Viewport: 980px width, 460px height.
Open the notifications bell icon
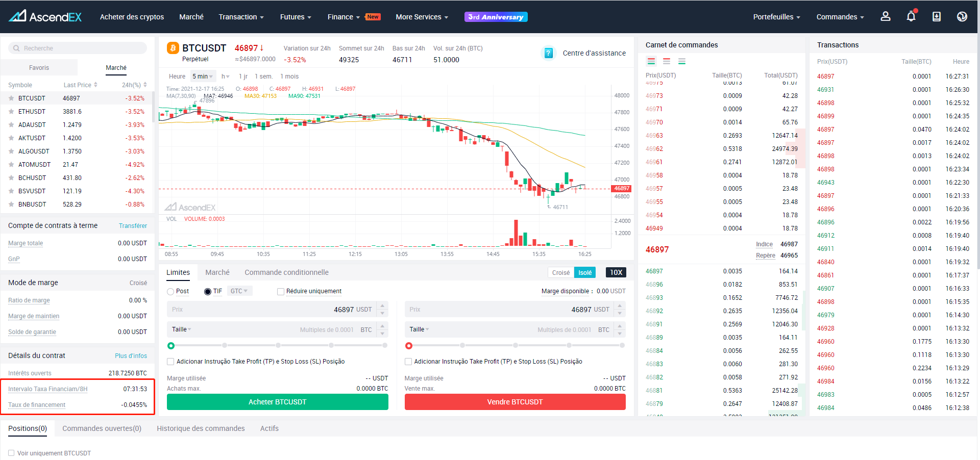tap(911, 16)
